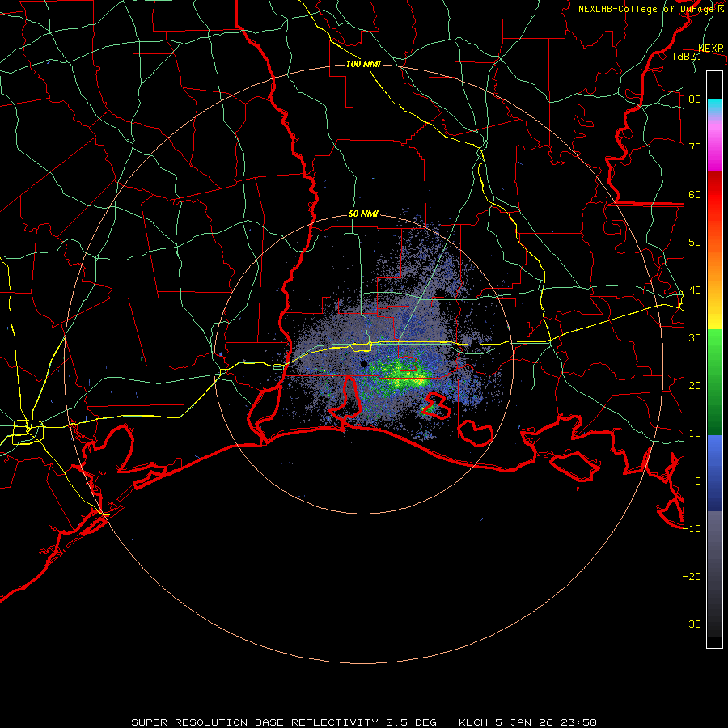This screenshot has height=728, width=728.
Task: Click the 20 value on the dBZ scale
Action: pos(695,386)
